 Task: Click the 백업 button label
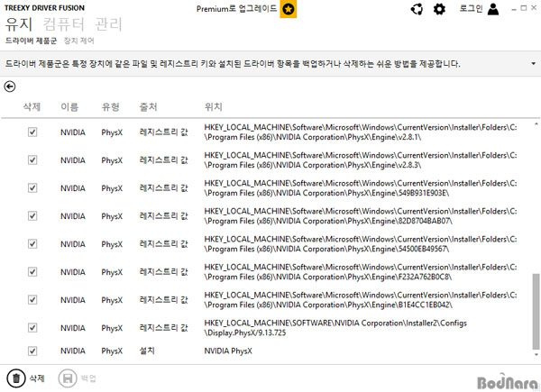pos(88,378)
